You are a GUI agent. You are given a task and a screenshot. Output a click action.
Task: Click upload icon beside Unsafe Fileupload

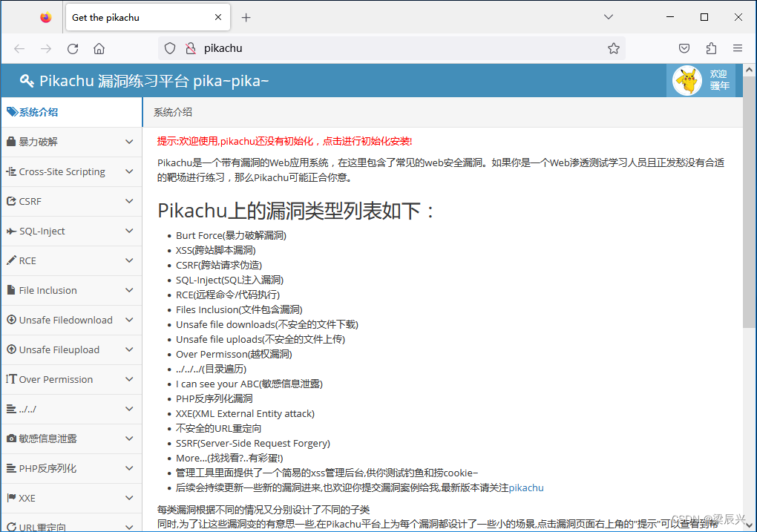pos(12,349)
